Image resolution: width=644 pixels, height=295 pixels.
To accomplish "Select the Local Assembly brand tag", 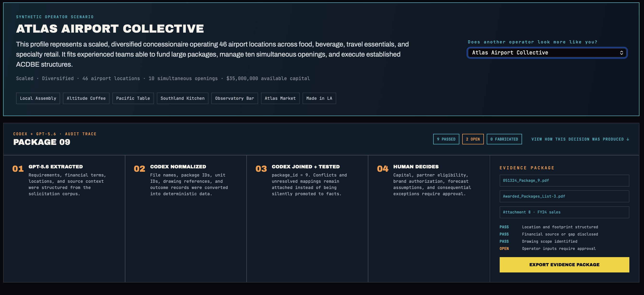I will click(38, 98).
